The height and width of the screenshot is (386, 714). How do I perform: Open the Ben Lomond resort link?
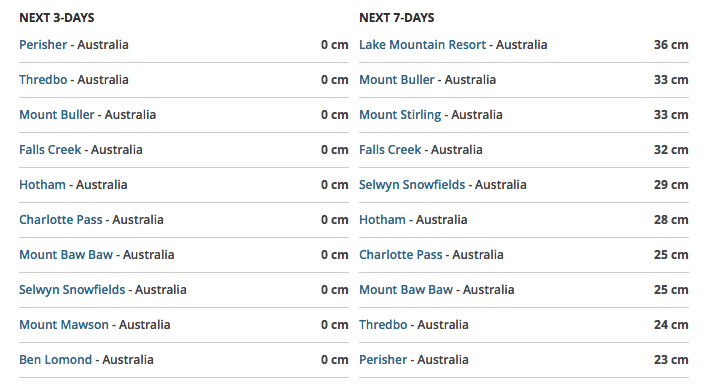point(56,360)
